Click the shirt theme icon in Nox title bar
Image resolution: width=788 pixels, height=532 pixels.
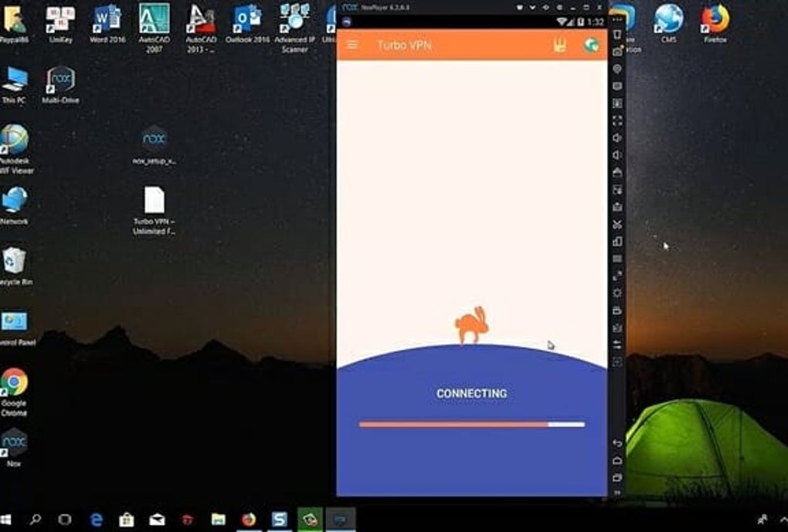tap(520, 8)
